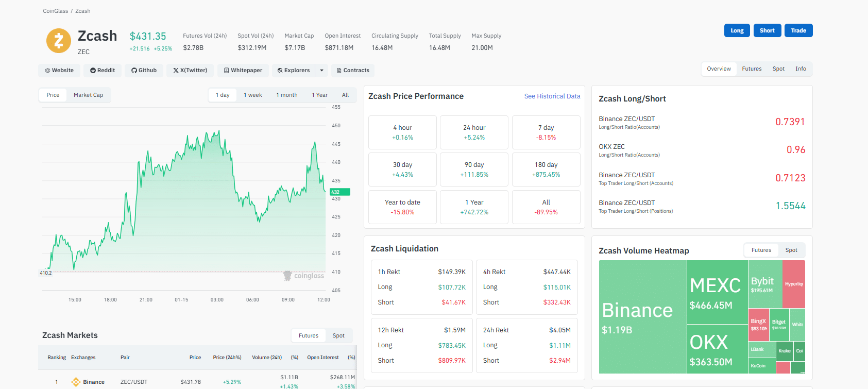Screen dimensions: 868x389
Task: Select the 1 week chart range
Action: 252,95
